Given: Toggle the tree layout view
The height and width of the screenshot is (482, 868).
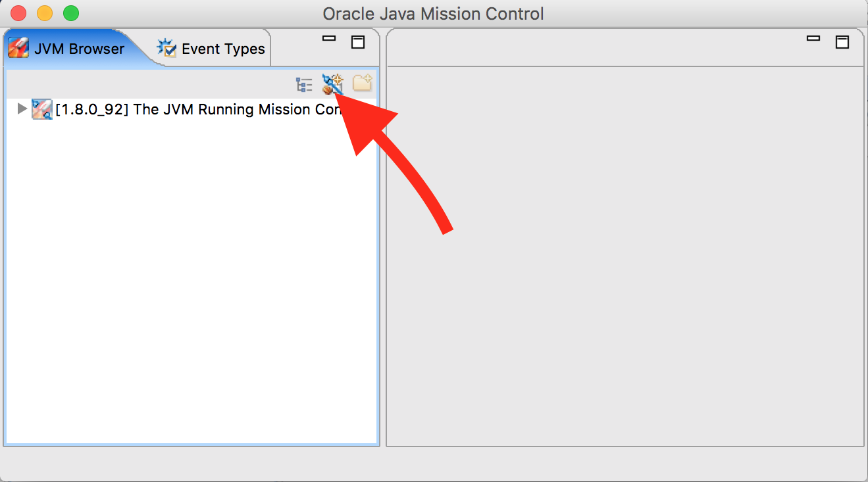Looking at the screenshot, I should pyautogui.click(x=303, y=84).
